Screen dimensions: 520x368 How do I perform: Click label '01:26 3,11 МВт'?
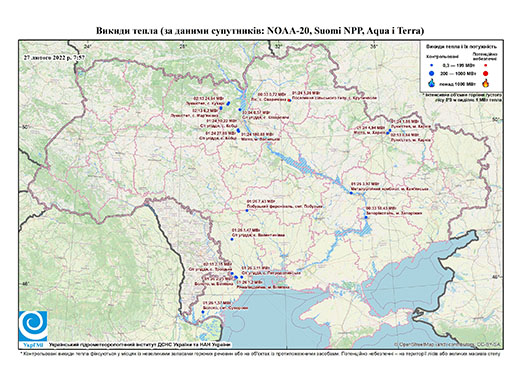pyautogui.click(x=256, y=268)
